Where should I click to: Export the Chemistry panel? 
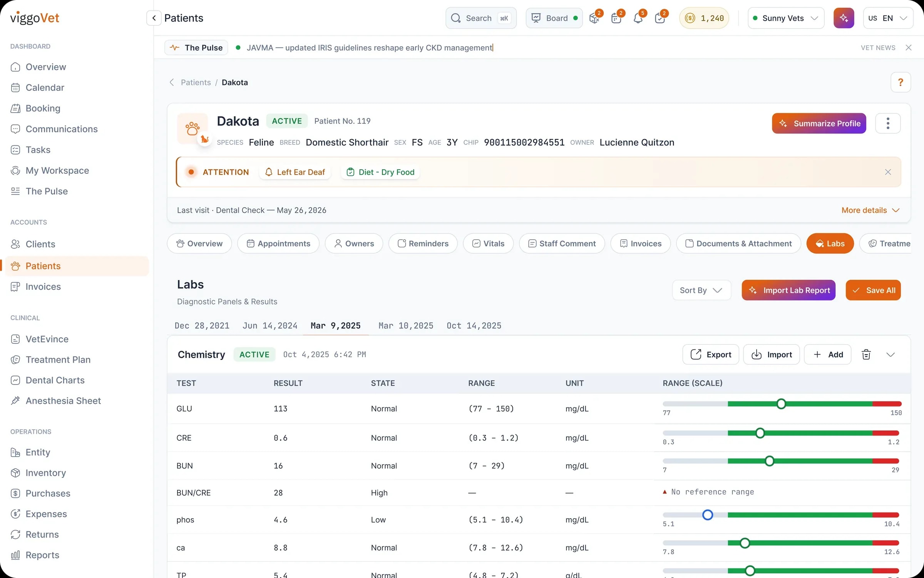[x=711, y=355]
